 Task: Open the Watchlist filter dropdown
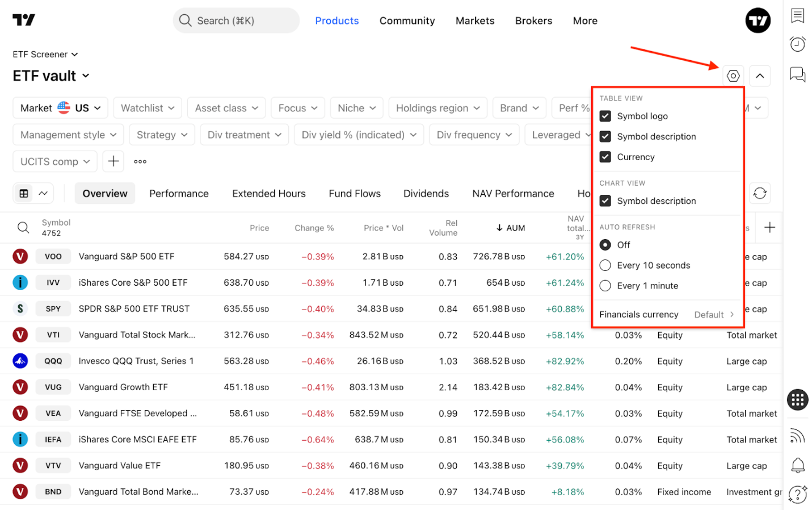coord(148,108)
